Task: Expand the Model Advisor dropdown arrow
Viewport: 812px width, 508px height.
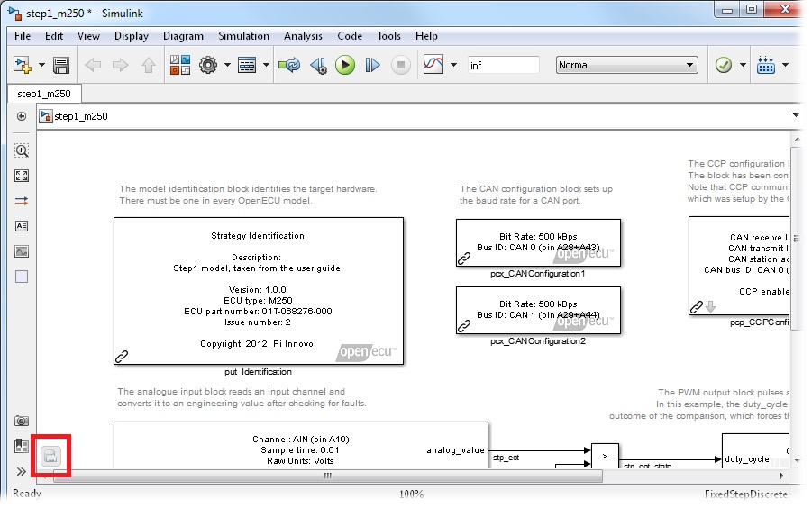Action: point(744,65)
